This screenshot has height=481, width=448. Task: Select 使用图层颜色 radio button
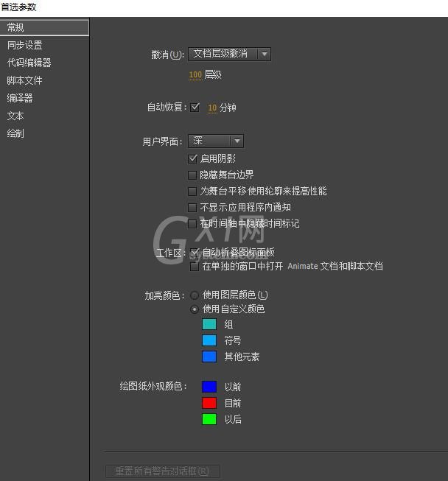click(x=195, y=295)
